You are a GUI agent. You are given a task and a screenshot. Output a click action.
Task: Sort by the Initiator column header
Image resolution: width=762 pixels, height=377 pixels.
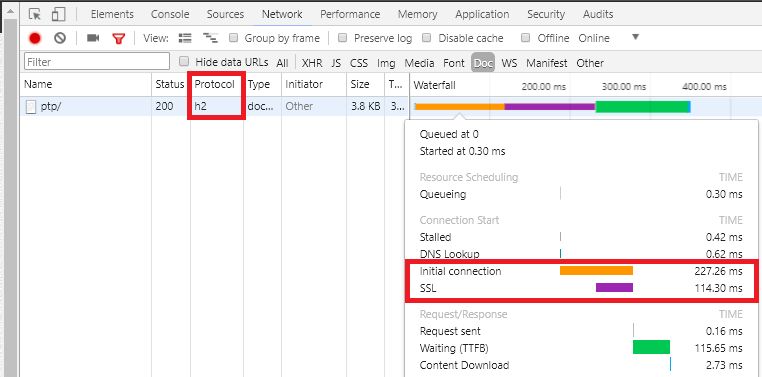[313, 84]
